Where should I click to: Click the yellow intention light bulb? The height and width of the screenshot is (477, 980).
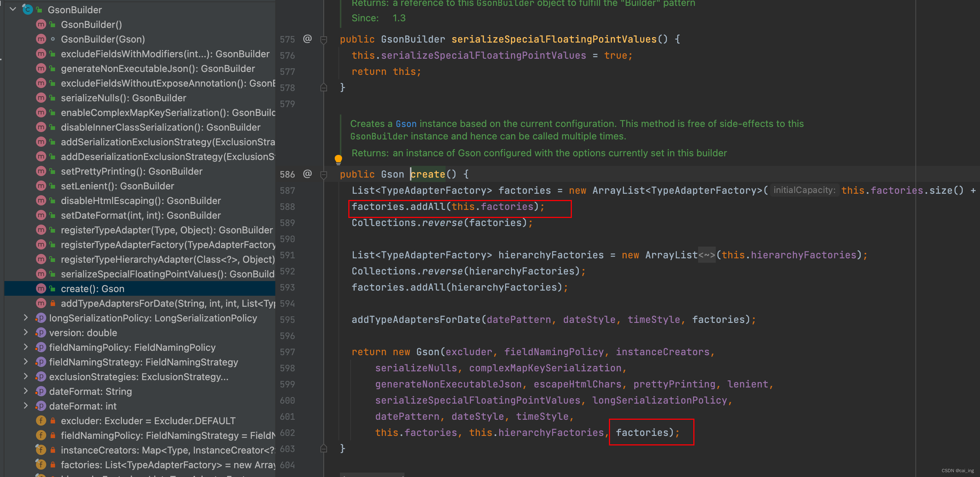(x=338, y=159)
